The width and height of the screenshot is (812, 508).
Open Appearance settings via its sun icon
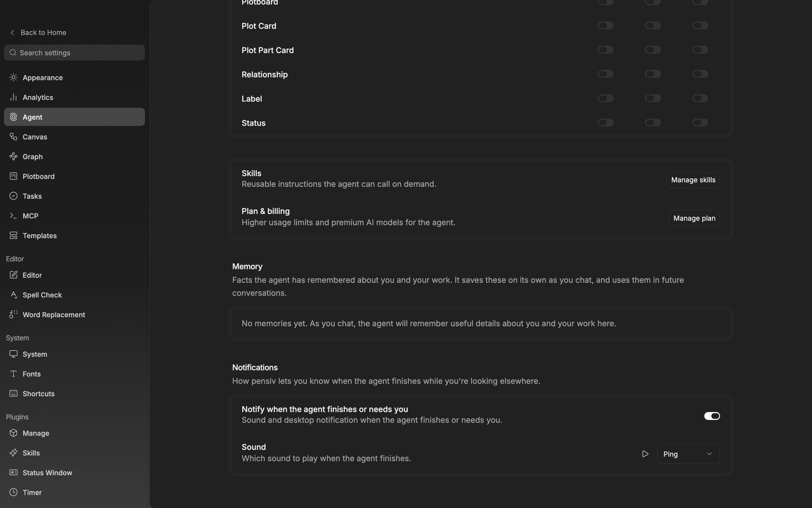pyautogui.click(x=14, y=78)
